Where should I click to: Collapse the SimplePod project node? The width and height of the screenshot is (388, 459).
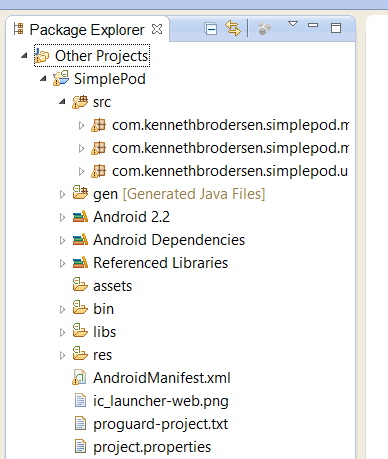tap(43, 79)
